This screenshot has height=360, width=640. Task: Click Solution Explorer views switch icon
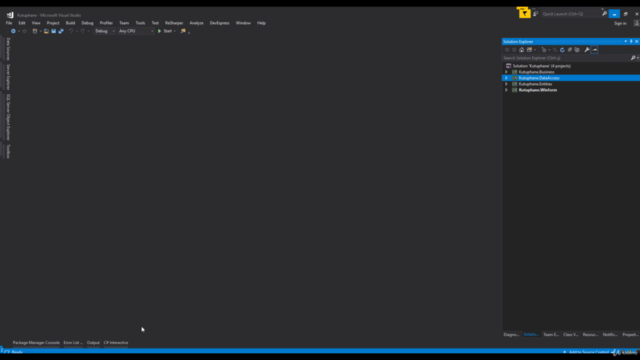(x=529, y=50)
